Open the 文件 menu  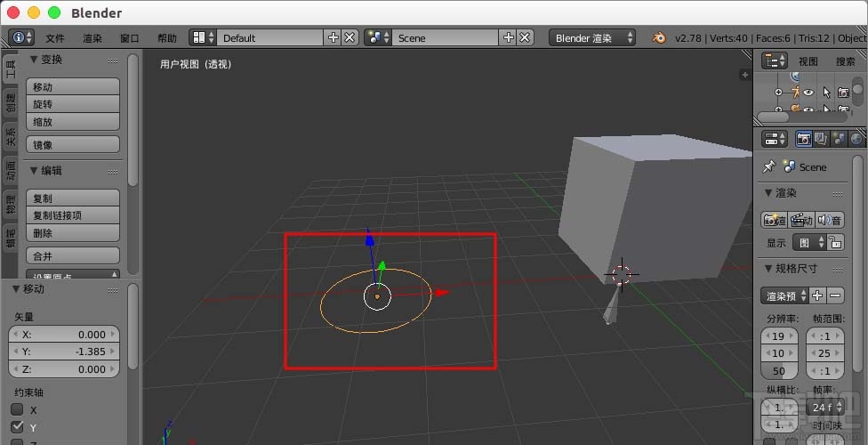click(x=55, y=38)
